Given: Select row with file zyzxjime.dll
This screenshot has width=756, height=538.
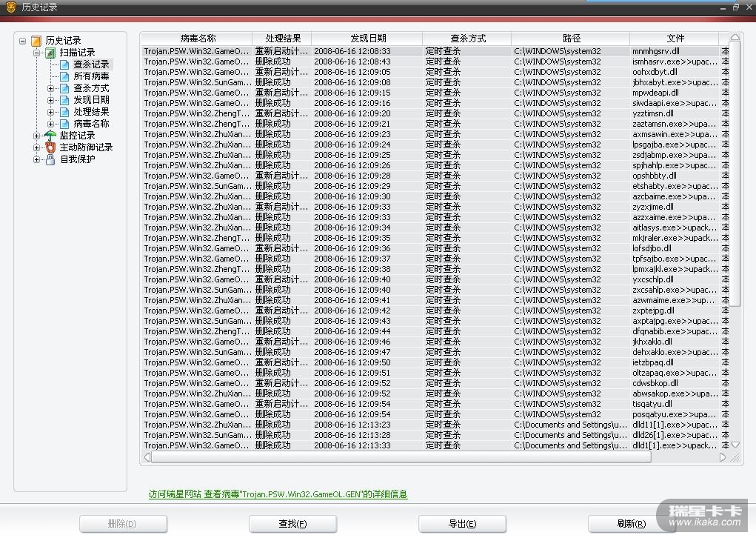Looking at the screenshot, I should click(435, 207).
